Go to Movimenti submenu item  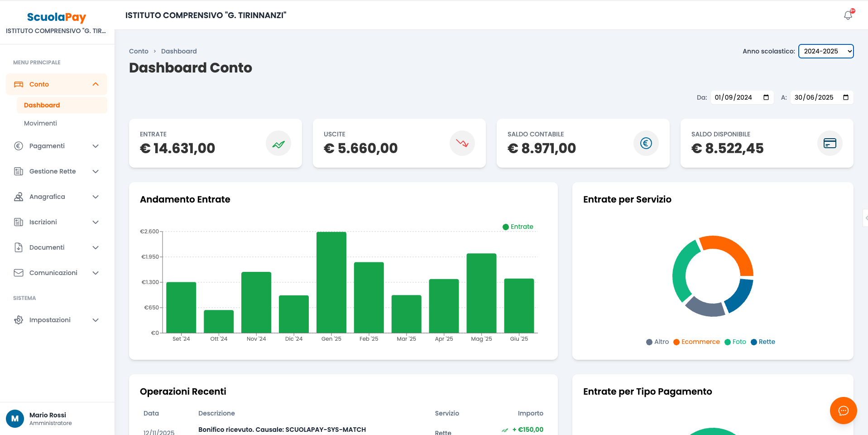[x=40, y=123]
